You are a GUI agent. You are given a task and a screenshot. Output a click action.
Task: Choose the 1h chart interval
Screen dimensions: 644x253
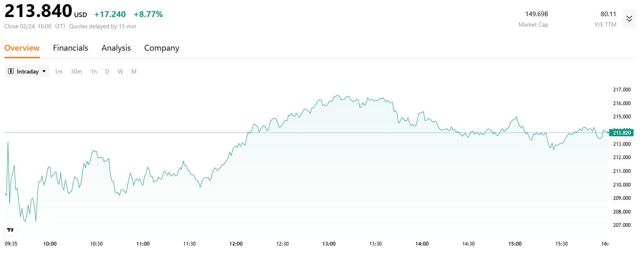pyautogui.click(x=94, y=71)
